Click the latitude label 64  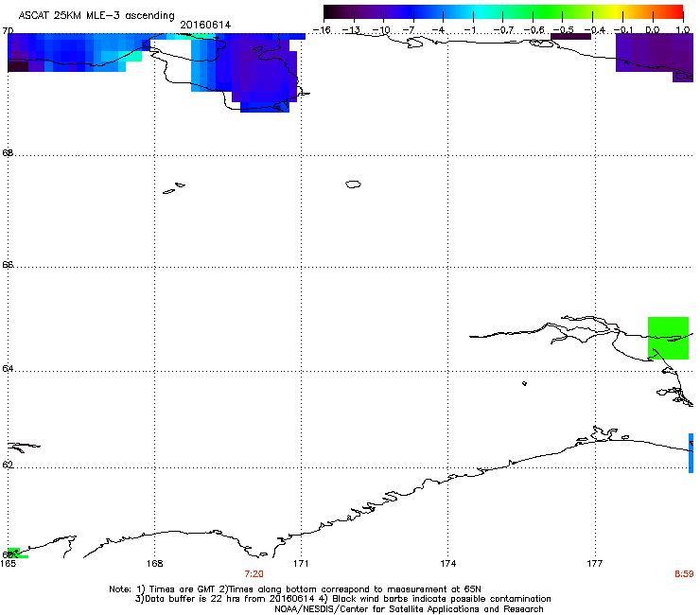pos(8,369)
